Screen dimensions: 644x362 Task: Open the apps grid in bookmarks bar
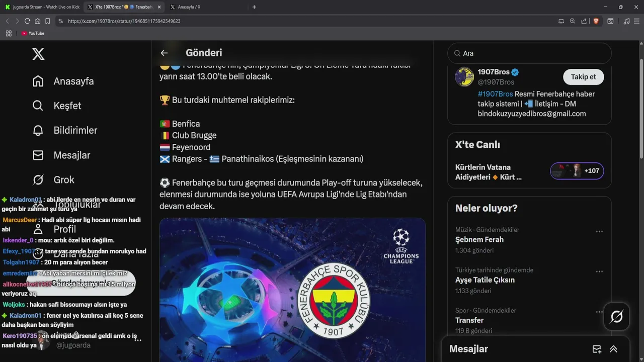point(9,33)
